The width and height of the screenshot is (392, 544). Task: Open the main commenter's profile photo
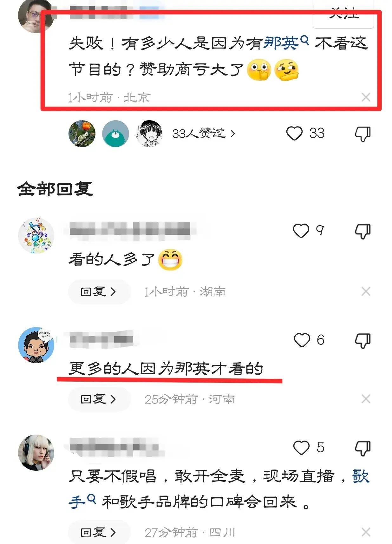click(36, 15)
